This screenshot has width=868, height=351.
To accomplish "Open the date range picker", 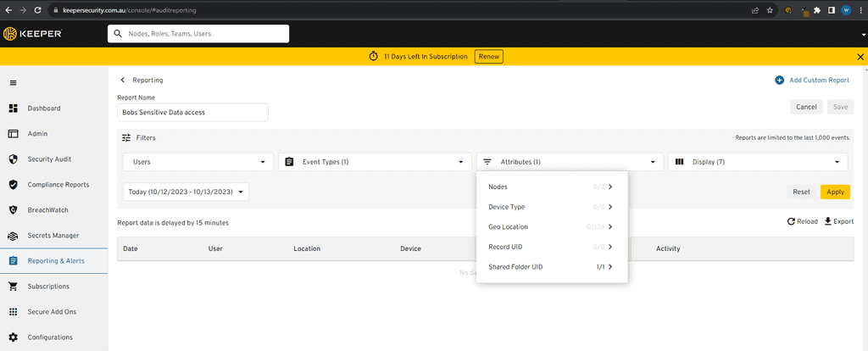I will (x=186, y=192).
